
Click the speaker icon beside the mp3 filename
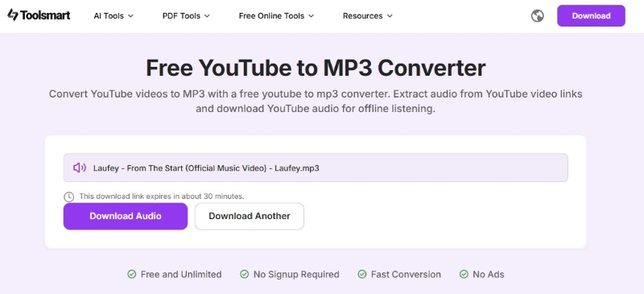(x=79, y=168)
